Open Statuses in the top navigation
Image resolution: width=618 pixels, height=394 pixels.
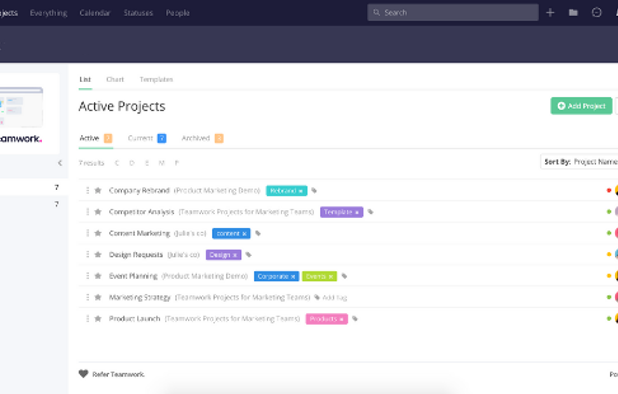138,13
